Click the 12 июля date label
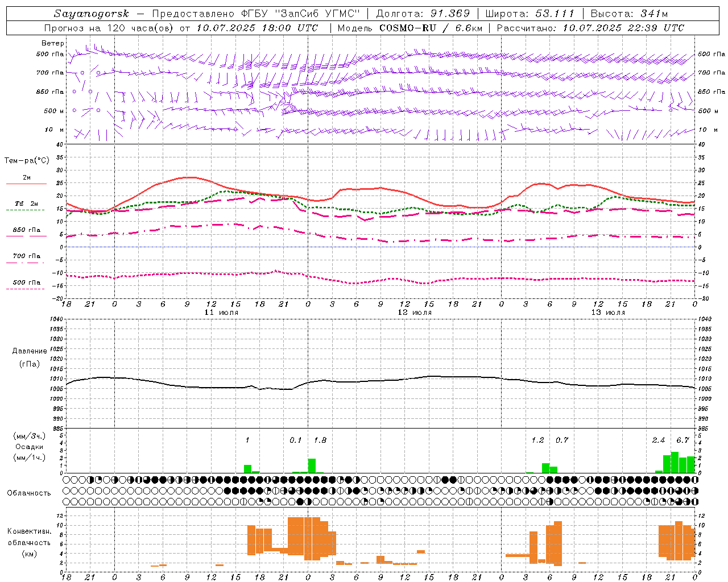This screenshot has width=728, height=582. (415, 313)
